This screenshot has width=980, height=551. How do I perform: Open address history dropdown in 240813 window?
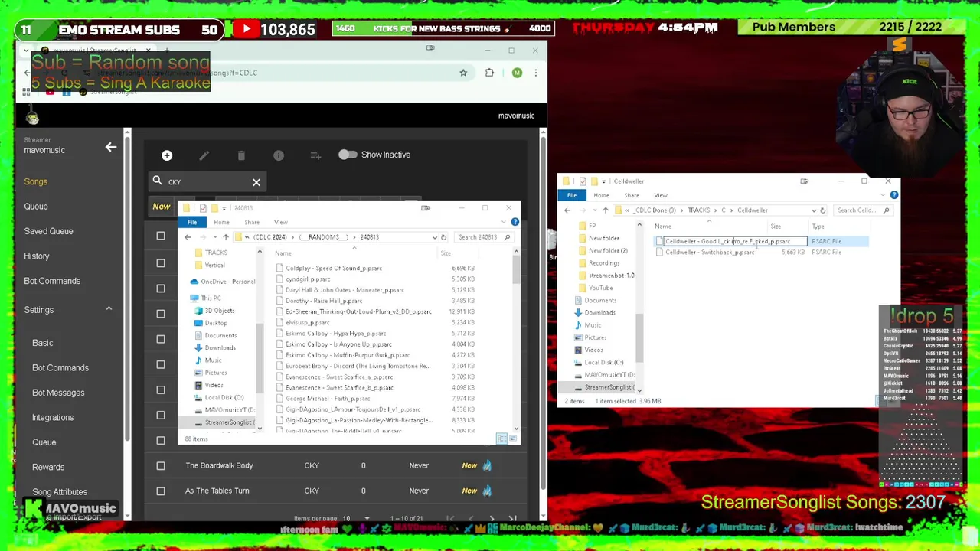pos(434,237)
